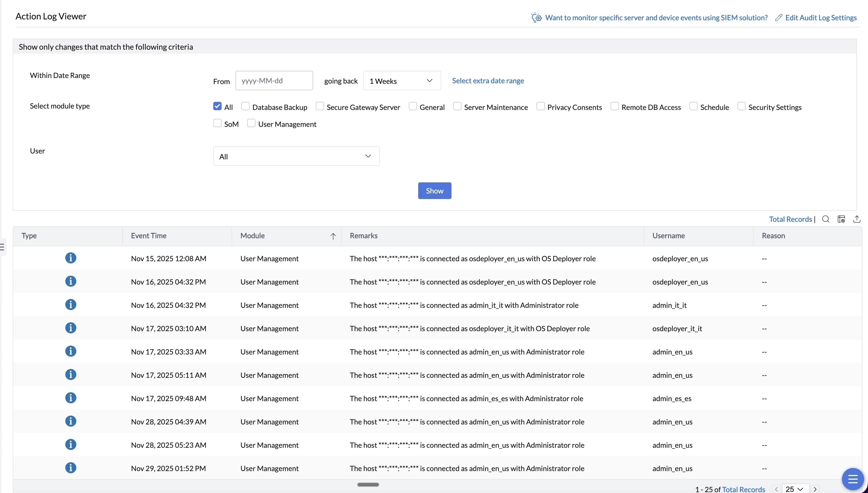868x493 pixels.
Task: Tick the User Management checkbox
Action: click(x=251, y=123)
